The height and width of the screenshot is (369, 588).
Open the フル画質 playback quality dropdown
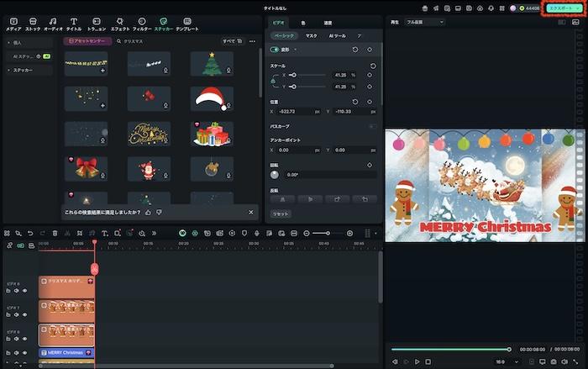coord(424,22)
